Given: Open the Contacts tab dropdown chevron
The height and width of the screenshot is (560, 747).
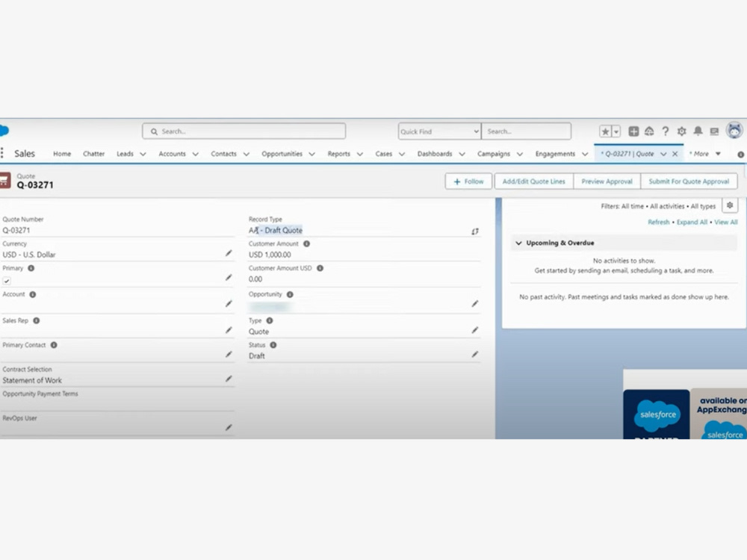Looking at the screenshot, I should 247,154.
